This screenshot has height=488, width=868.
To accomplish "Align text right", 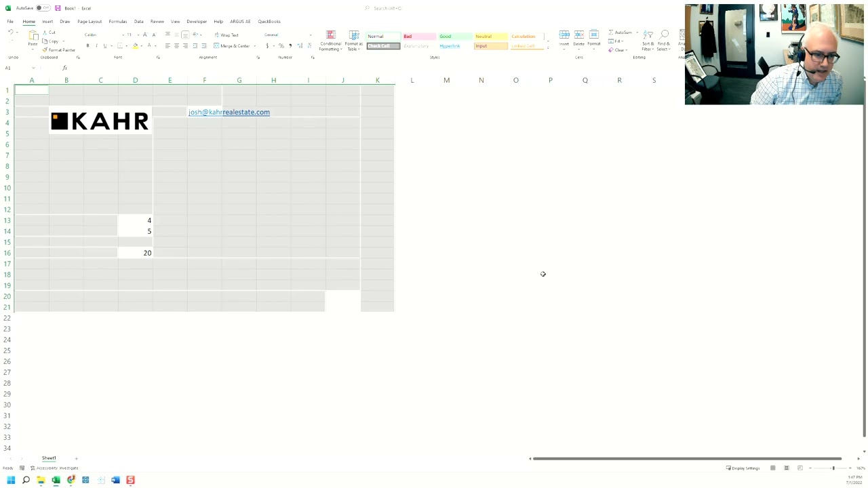I will [x=185, y=45].
